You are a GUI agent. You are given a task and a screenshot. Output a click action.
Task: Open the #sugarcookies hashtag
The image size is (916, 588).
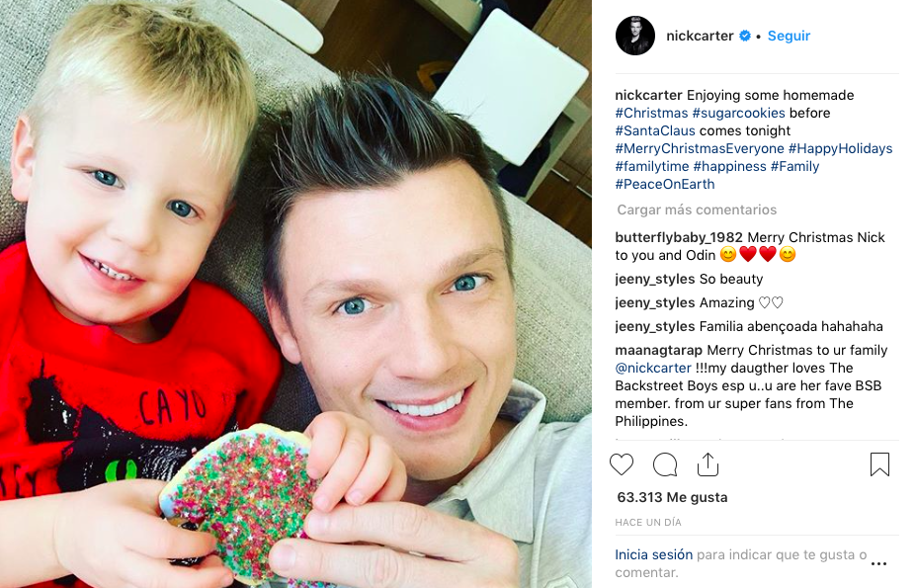(x=738, y=113)
